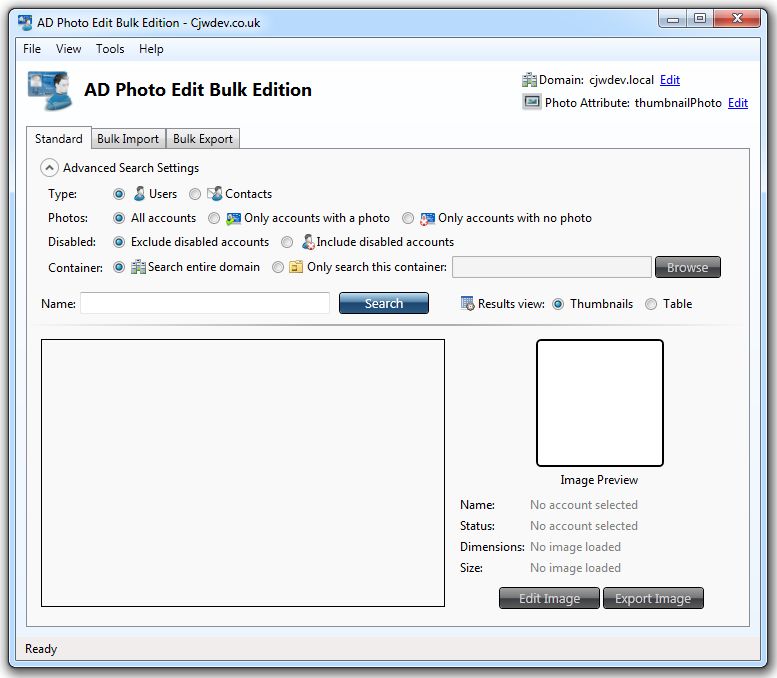Open the Help menu

(x=151, y=49)
